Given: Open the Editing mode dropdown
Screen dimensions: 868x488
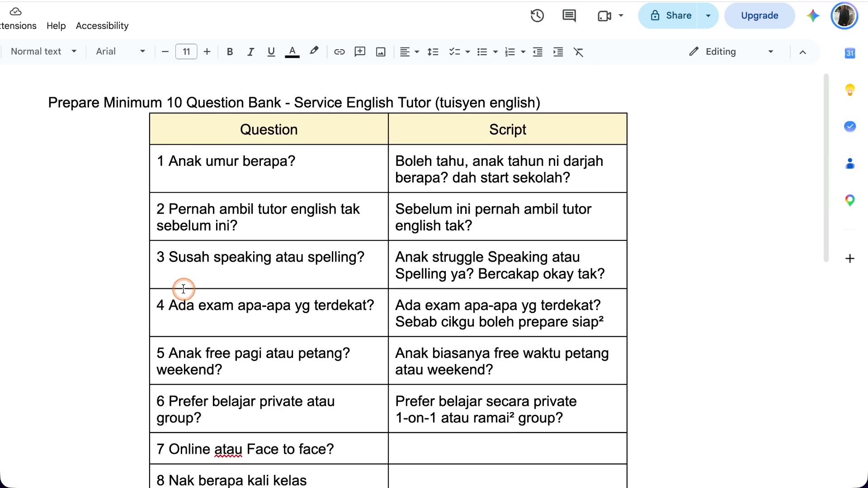Looking at the screenshot, I should (x=731, y=52).
